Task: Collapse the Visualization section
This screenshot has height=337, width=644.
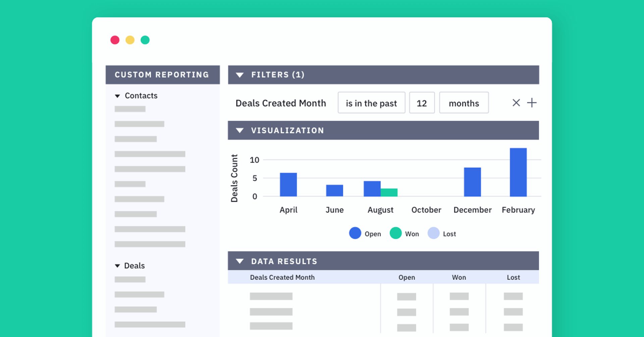Action: (x=239, y=130)
